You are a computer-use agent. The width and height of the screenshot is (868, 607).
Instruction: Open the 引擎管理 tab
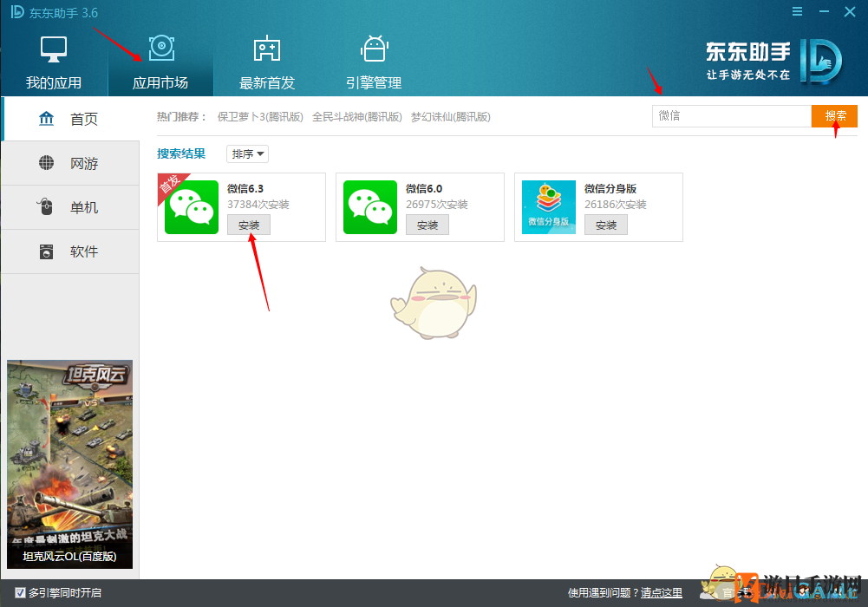(374, 62)
